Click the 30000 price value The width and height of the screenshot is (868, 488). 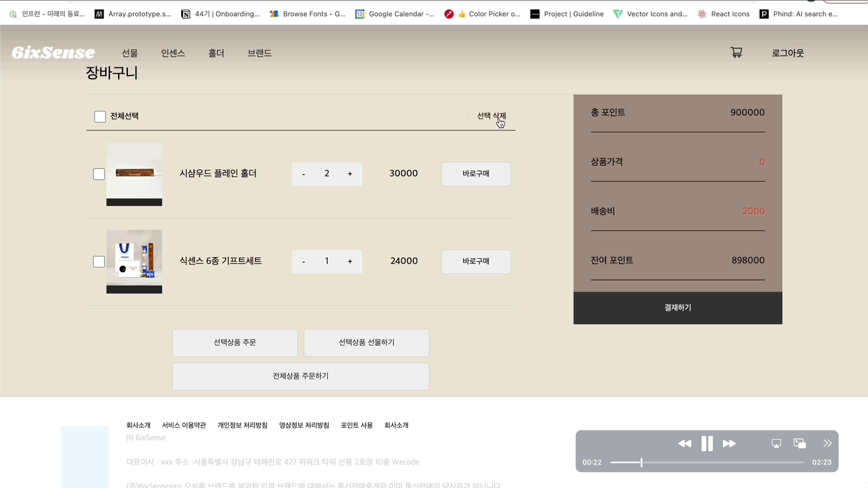(403, 173)
